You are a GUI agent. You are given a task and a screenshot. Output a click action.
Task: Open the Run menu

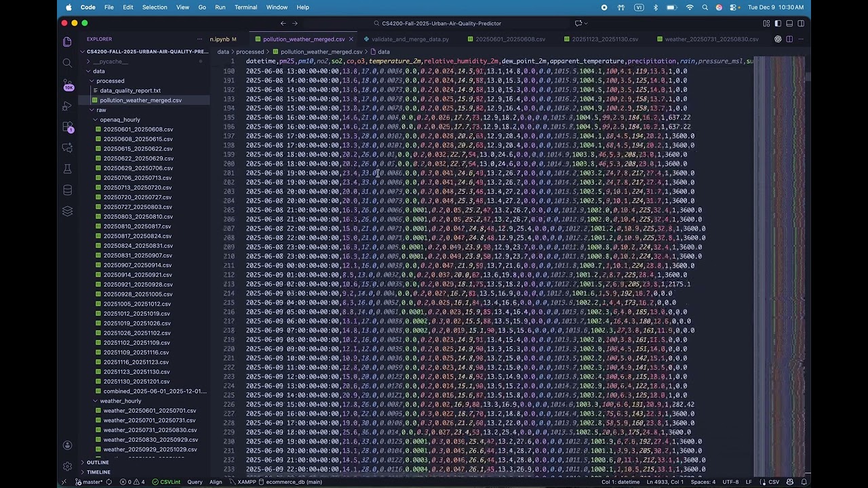[220, 7]
